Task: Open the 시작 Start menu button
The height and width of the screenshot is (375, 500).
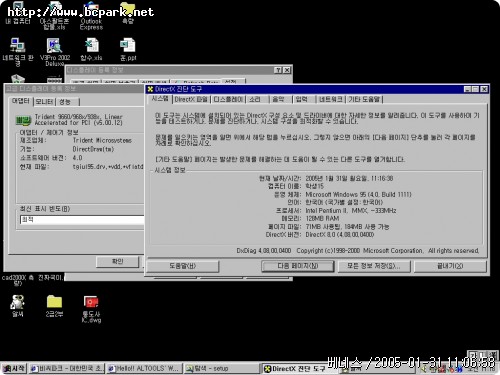Action: tap(14, 368)
